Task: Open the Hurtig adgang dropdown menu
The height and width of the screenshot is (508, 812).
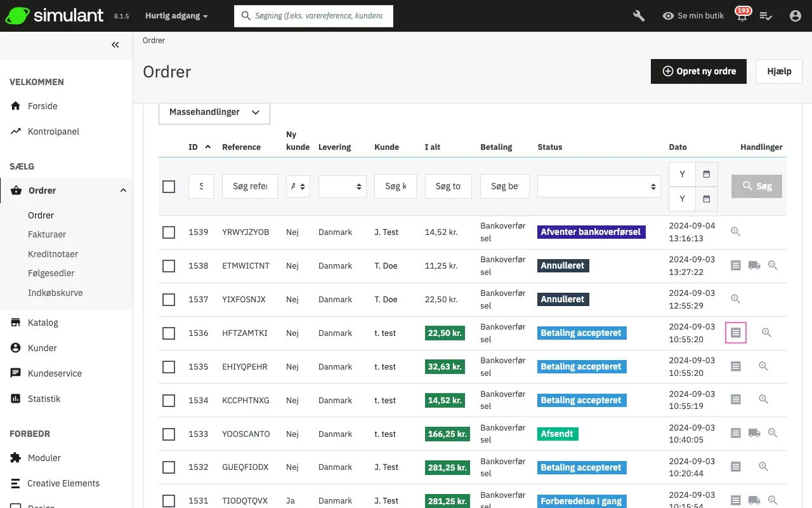Action: [x=176, y=16]
